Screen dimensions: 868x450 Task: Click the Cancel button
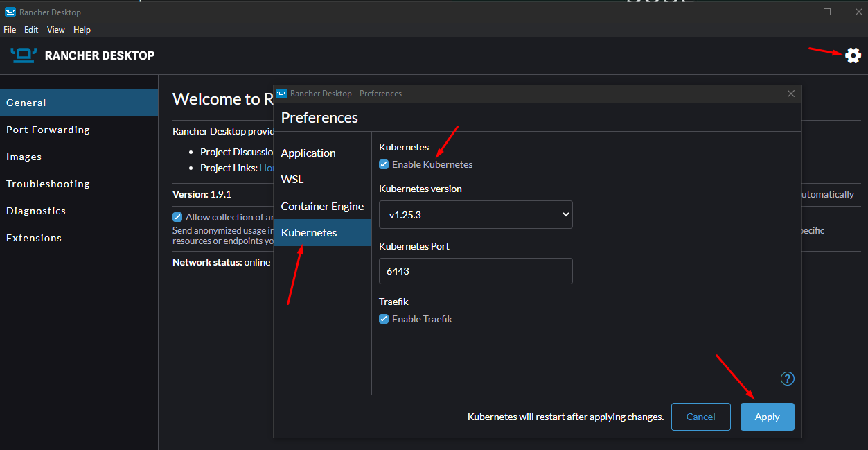coord(700,417)
